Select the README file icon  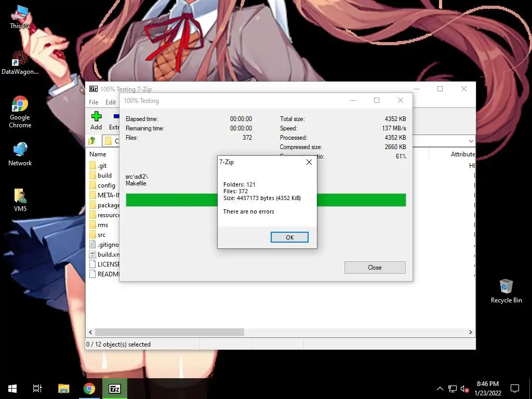(92, 274)
